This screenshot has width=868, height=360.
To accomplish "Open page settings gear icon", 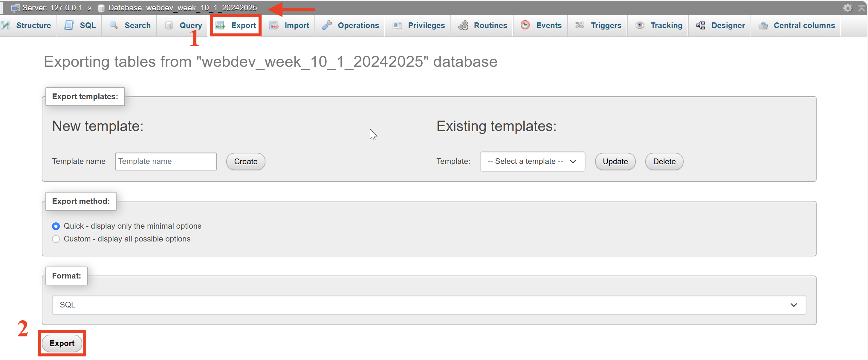I will 847,8.
